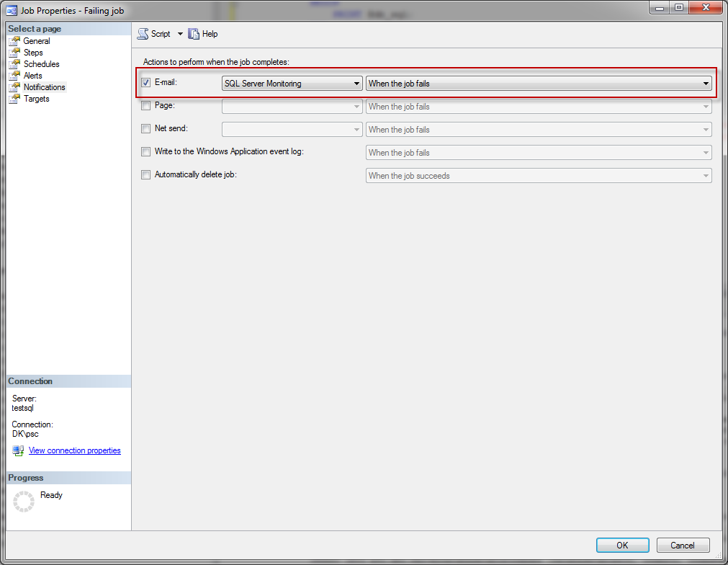
Task: Open event log condition dropdown
Action: click(539, 152)
